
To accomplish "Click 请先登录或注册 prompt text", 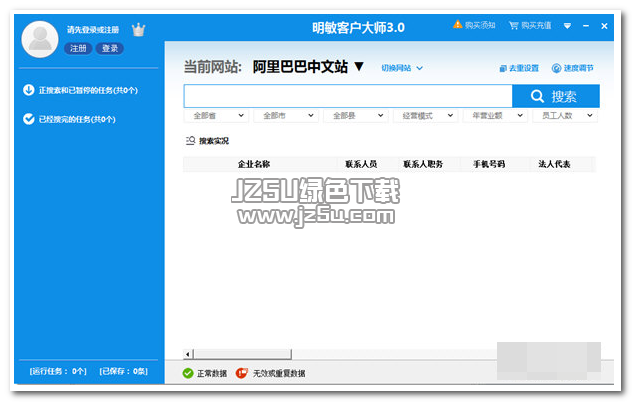I will 93,29.
